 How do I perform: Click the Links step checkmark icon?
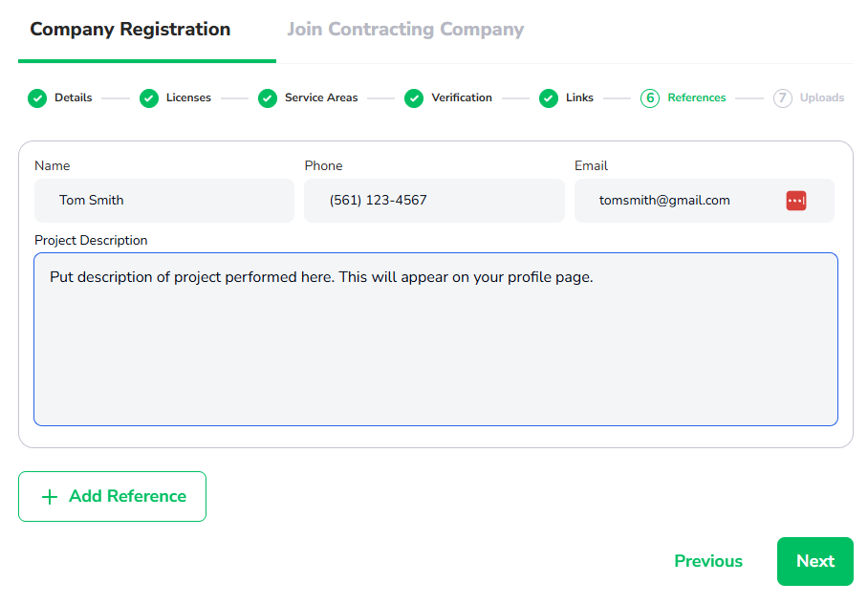pos(549,98)
